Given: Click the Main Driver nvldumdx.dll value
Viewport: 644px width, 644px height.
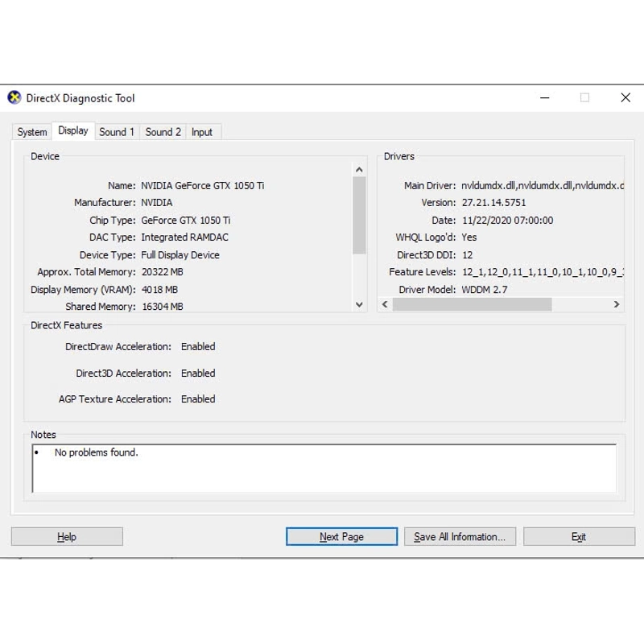Looking at the screenshot, I should [543, 186].
